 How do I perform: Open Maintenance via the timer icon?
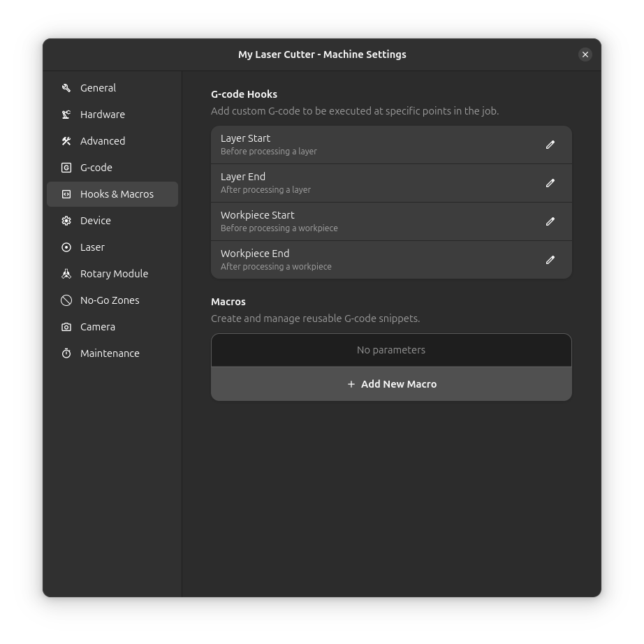pos(66,353)
